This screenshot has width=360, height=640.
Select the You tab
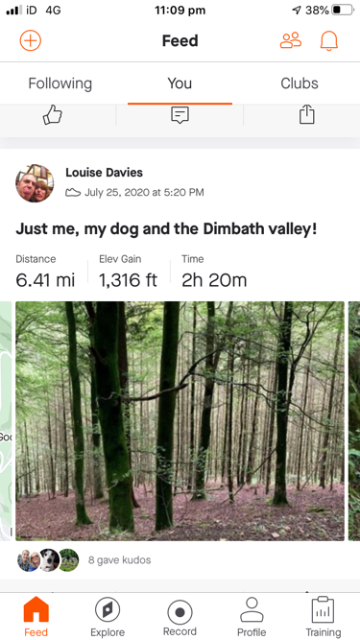(180, 83)
